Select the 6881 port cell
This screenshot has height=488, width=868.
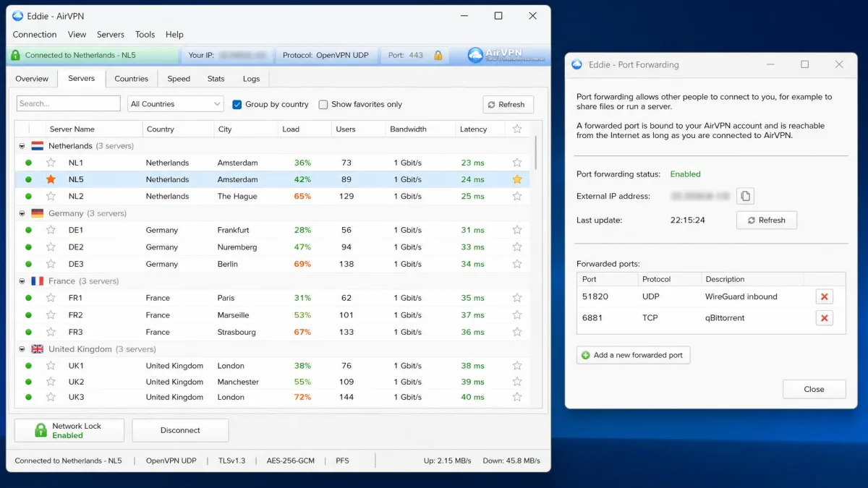[x=592, y=318]
